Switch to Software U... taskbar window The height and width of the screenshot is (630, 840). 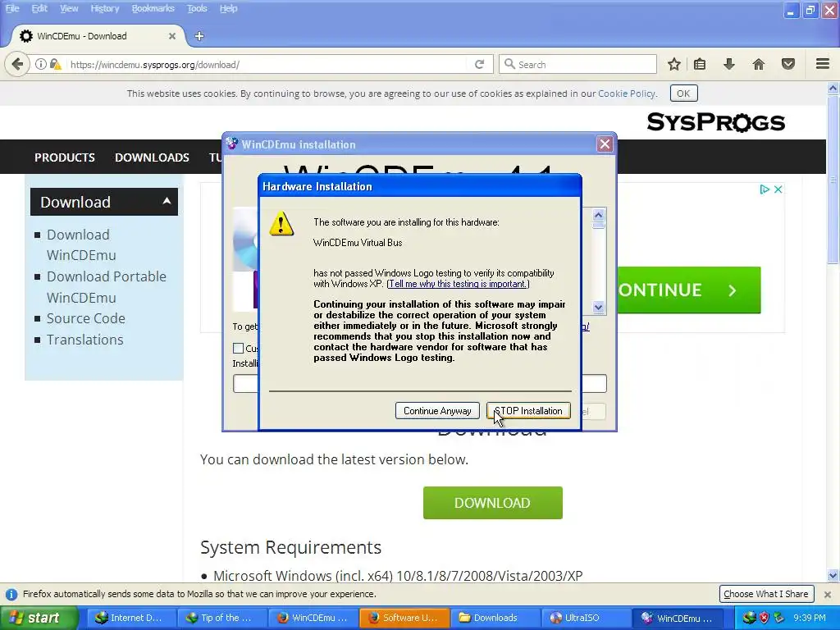405,618
